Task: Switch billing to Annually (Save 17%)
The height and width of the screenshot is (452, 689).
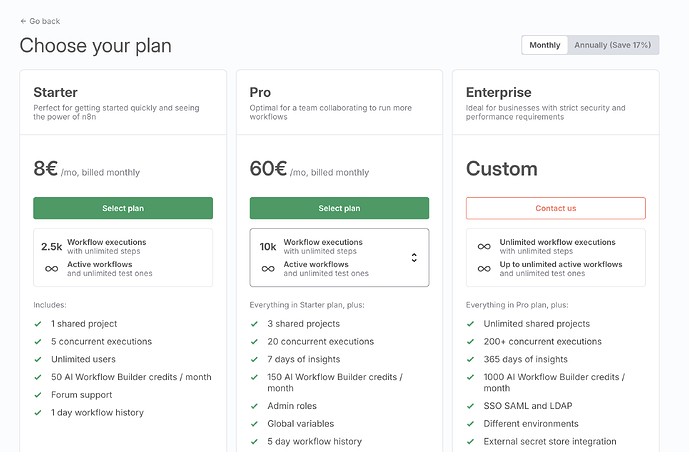Action: (613, 45)
